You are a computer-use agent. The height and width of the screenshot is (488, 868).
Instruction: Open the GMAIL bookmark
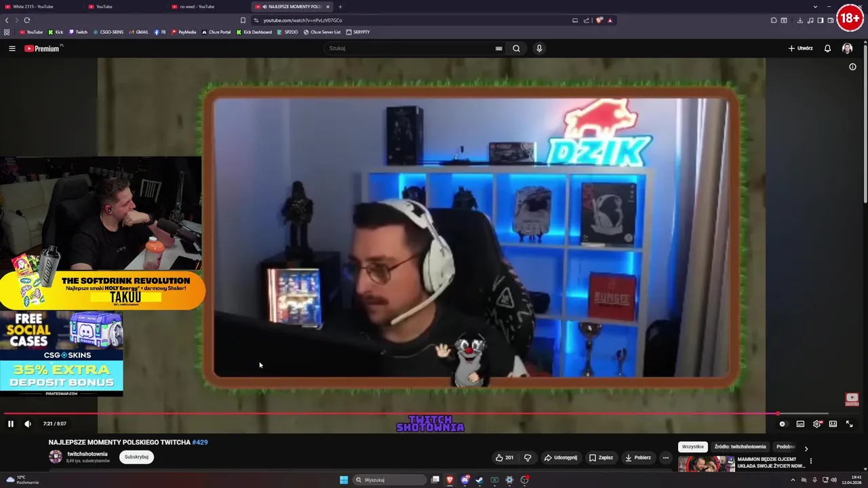138,32
